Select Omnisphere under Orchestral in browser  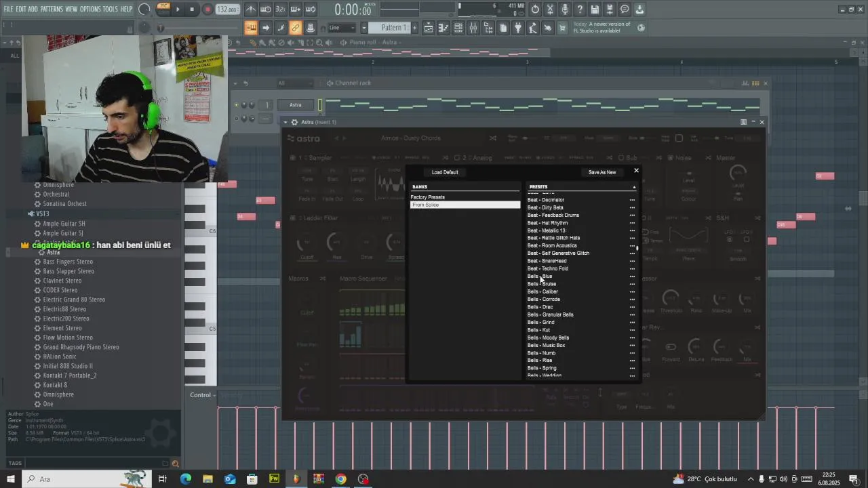[58, 185]
